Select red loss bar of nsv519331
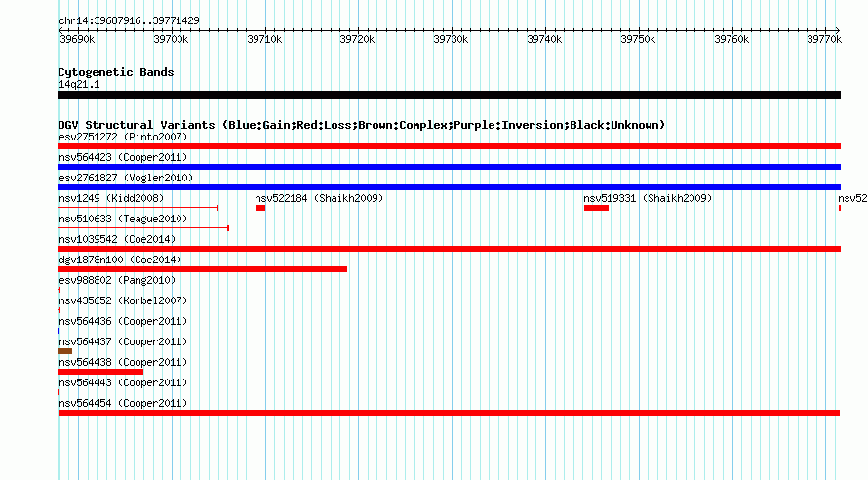The width and height of the screenshot is (868, 480). coord(596,208)
